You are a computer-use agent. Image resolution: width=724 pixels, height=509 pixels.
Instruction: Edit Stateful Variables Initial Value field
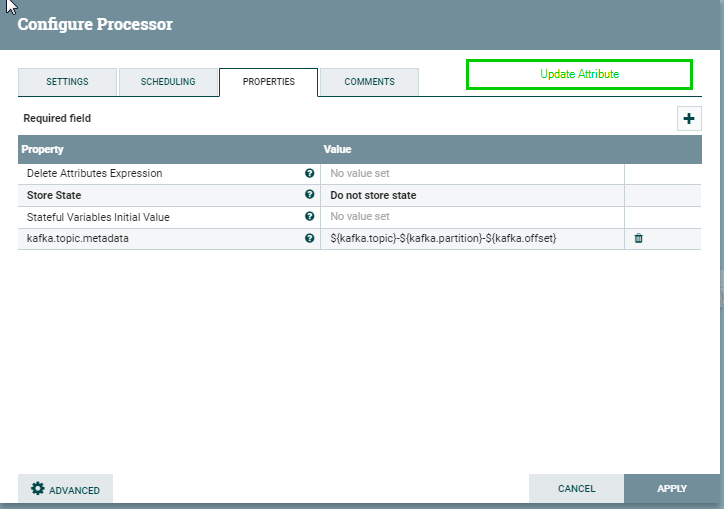[471, 216]
